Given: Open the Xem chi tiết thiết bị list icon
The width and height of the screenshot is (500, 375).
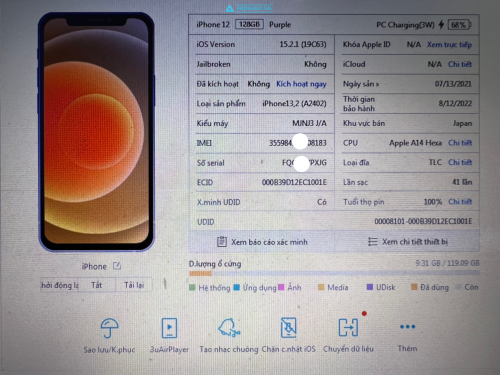Looking at the screenshot, I should 373,241.
